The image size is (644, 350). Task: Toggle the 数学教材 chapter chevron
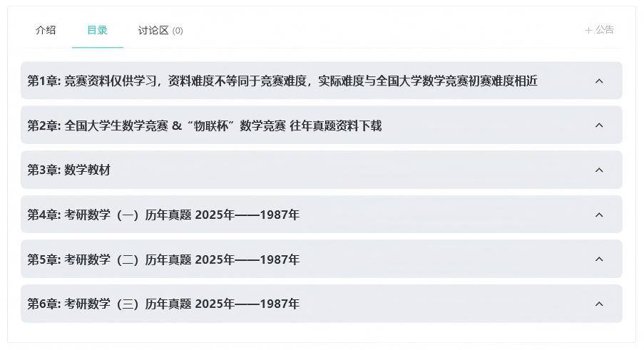pos(599,170)
